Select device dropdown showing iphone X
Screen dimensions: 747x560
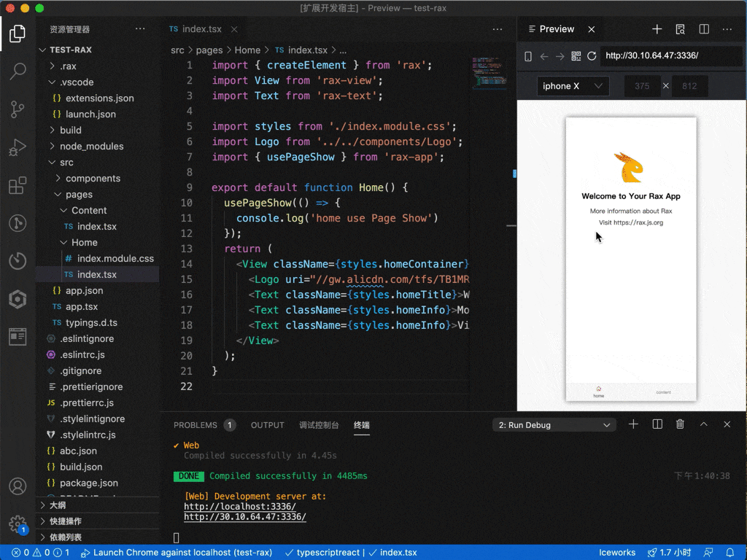click(573, 86)
